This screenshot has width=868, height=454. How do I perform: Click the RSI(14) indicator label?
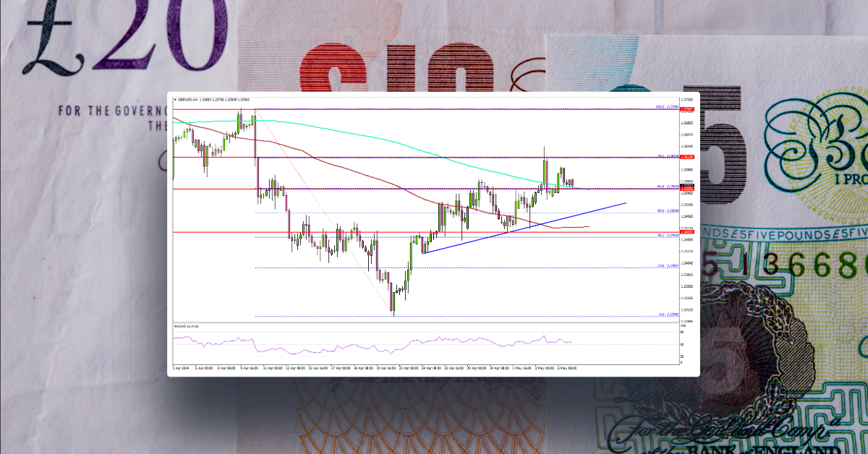[181, 325]
